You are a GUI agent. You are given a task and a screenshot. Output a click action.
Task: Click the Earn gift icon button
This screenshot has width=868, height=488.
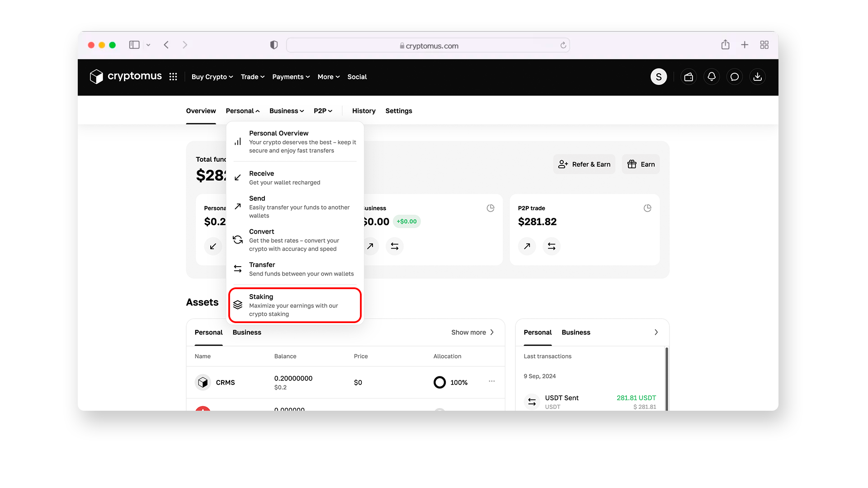642,164
